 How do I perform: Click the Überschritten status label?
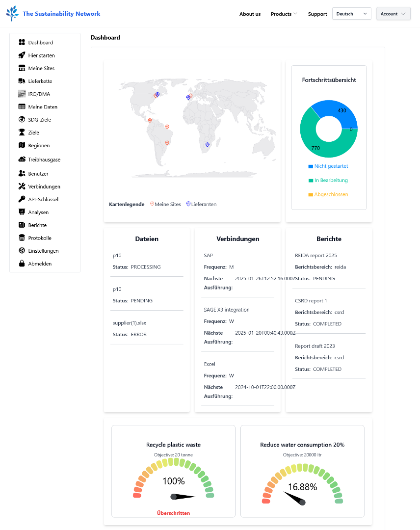(173, 513)
